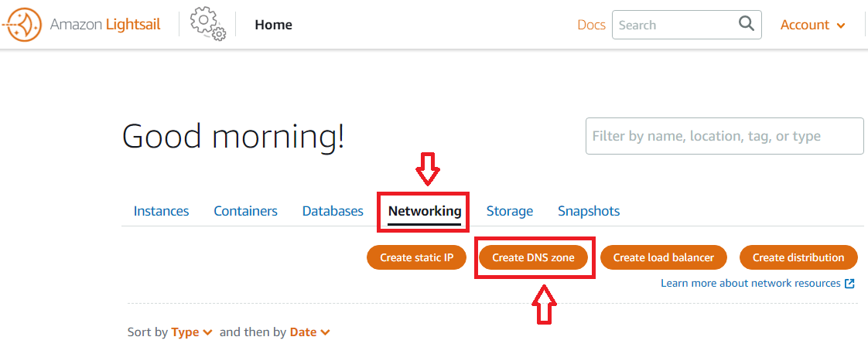Select the Networking tab

point(425,211)
